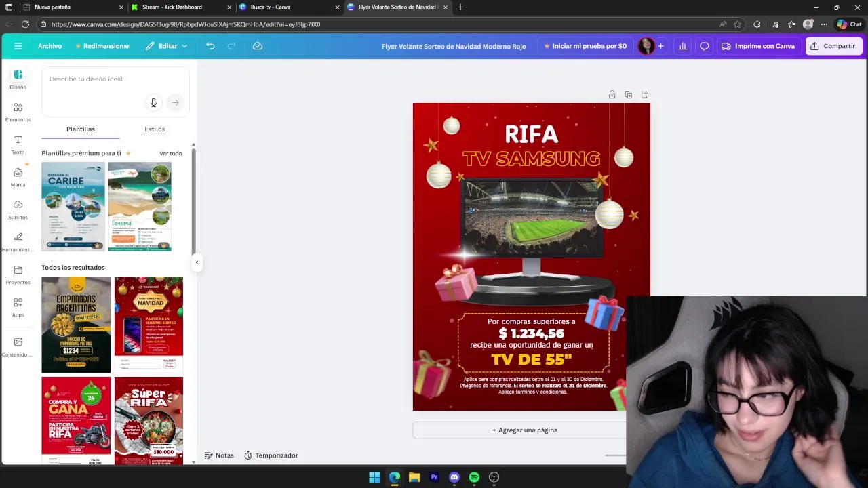Image resolution: width=868 pixels, height=488 pixels.
Task: Duplicate the page with copy icon
Action: tap(628, 95)
